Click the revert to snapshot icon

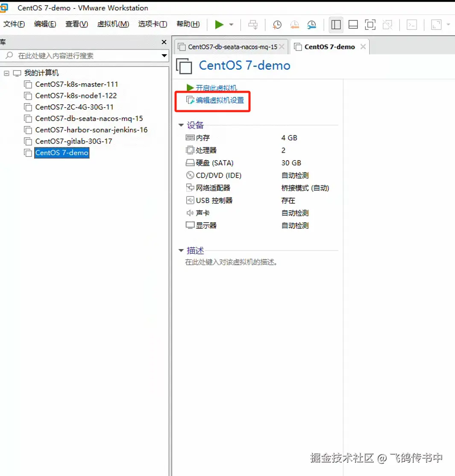pyautogui.click(x=294, y=25)
